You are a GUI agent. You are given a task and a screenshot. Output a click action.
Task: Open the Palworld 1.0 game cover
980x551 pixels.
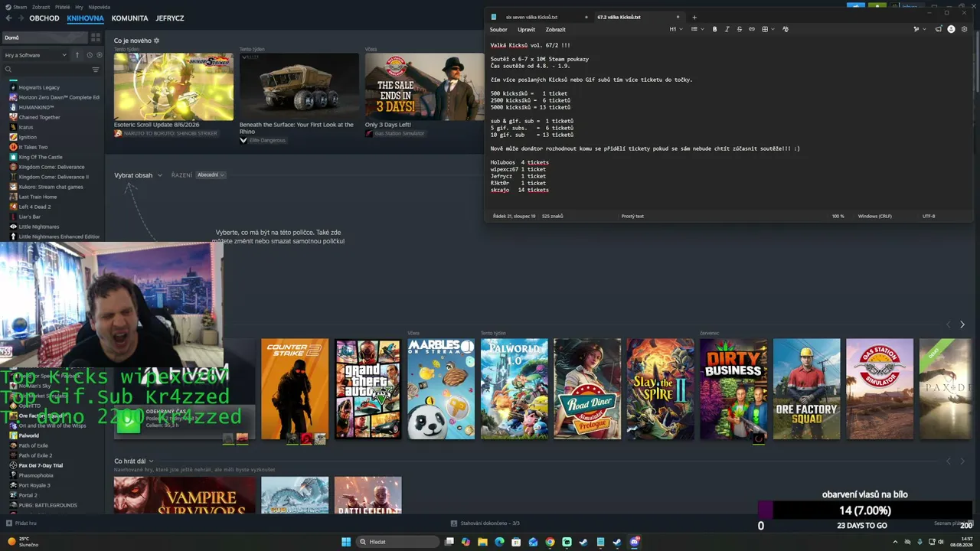514,389
